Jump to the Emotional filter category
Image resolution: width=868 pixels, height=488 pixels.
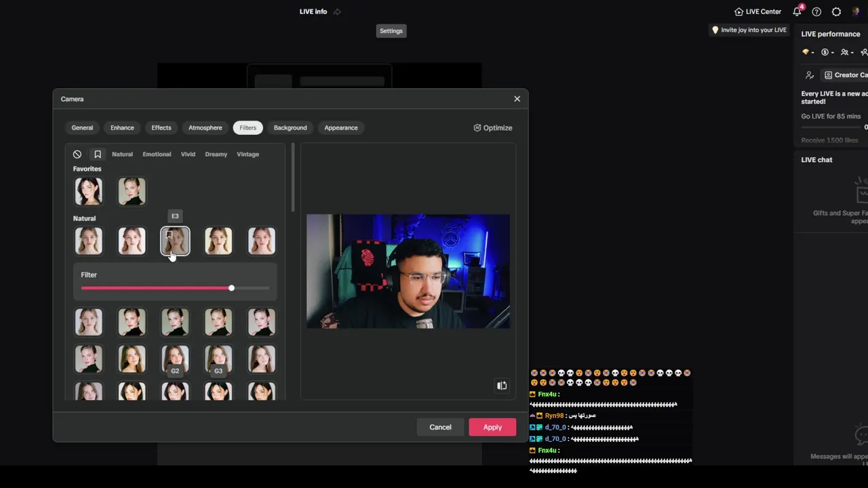157,155
